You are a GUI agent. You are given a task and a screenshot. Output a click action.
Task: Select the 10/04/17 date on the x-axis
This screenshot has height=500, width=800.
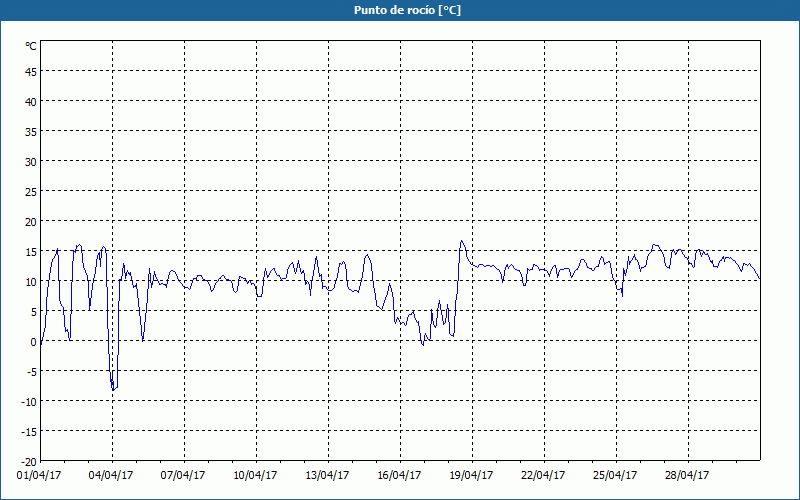(x=256, y=476)
